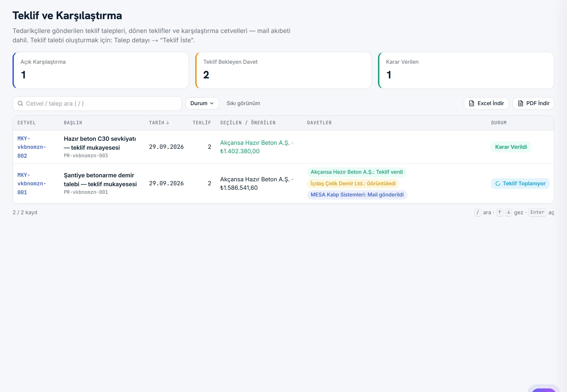Open the Karar Verilen summary card
Viewport: 567px width, 392px height.
(466, 70)
